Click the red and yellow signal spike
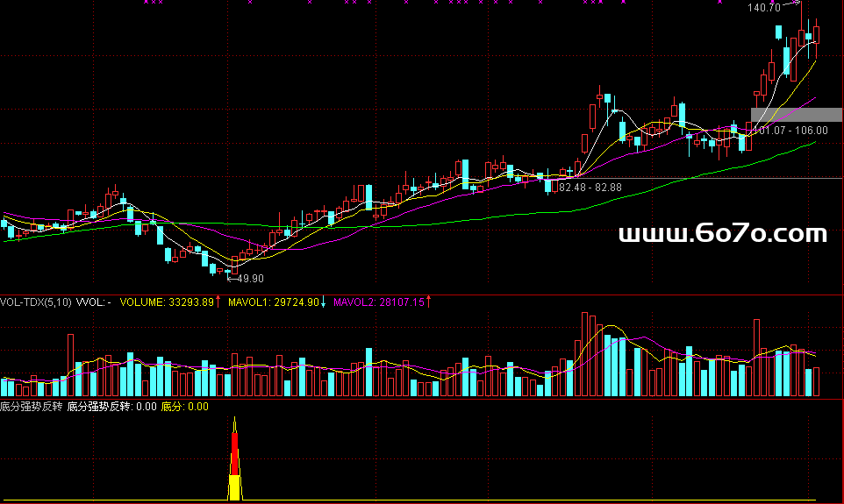This screenshot has width=844, height=504. pyautogui.click(x=234, y=465)
